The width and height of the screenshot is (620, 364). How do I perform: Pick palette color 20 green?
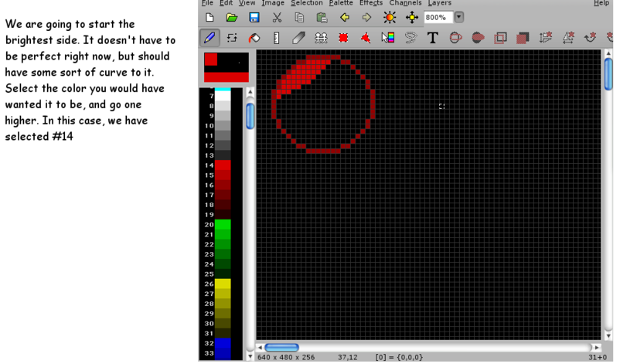point(223,224)
